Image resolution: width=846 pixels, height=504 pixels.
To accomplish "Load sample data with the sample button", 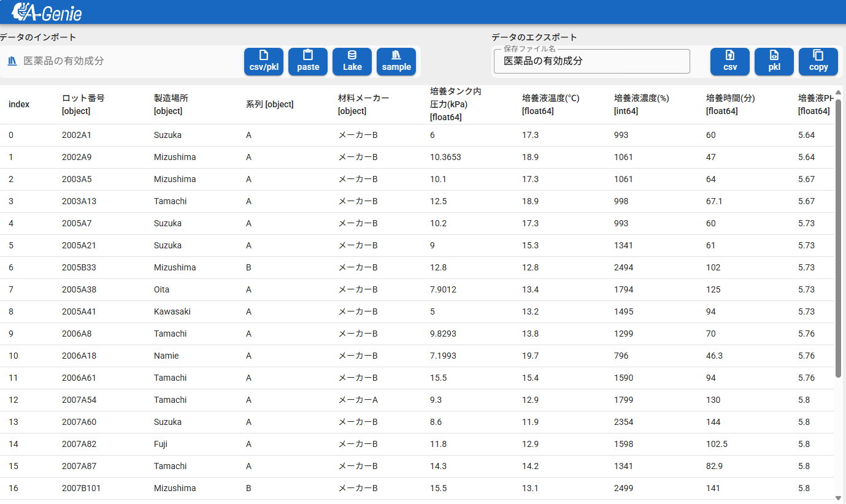I will click(396, 61).
